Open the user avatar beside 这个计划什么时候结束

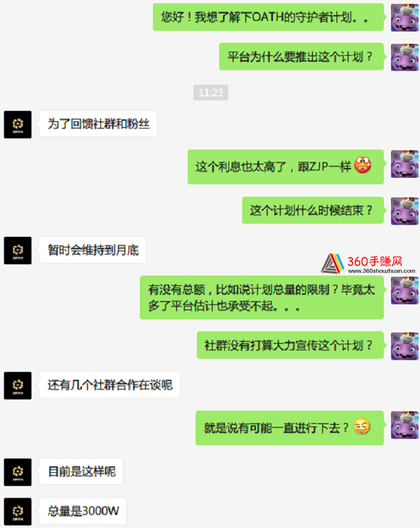click(404, 211)
